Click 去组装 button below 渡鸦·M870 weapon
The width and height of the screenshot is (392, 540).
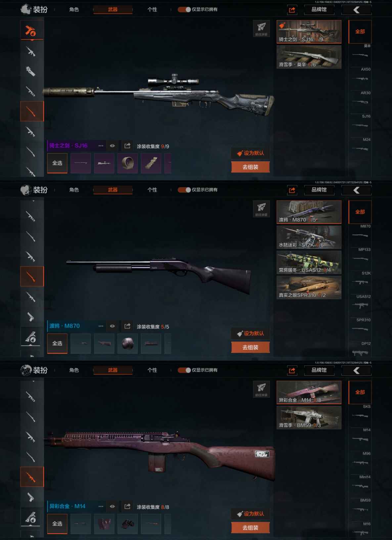pos(250,347)
